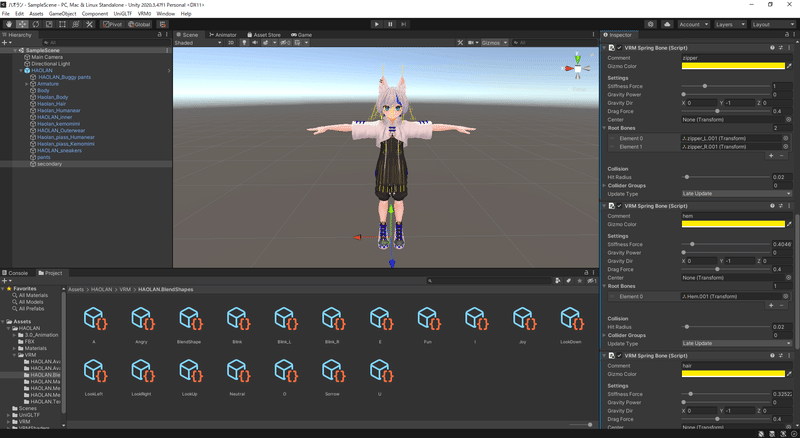This screenshot has height=438, width=800.
Task: Disable the hem VRM Spring Bone component checkbox
Action: pos(619,206)
